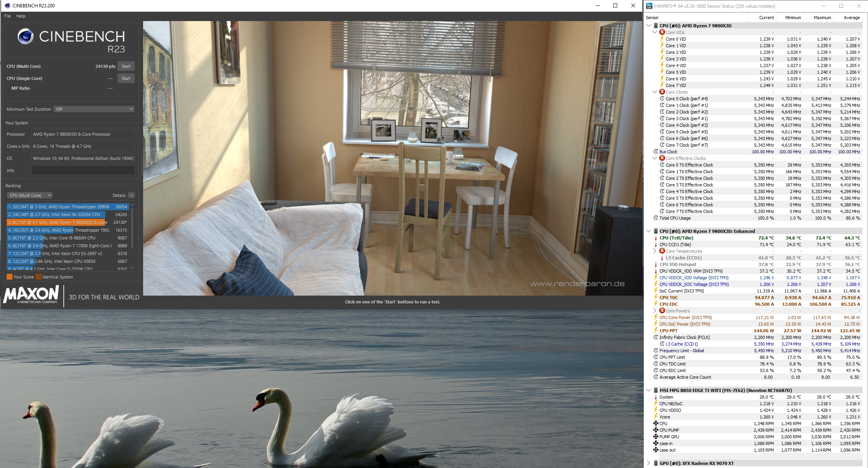Screen dimensions: 868x468
Task: Click the Core Effective Clocks red X icon
Action: pyautogui.click(x=662, y=158)
